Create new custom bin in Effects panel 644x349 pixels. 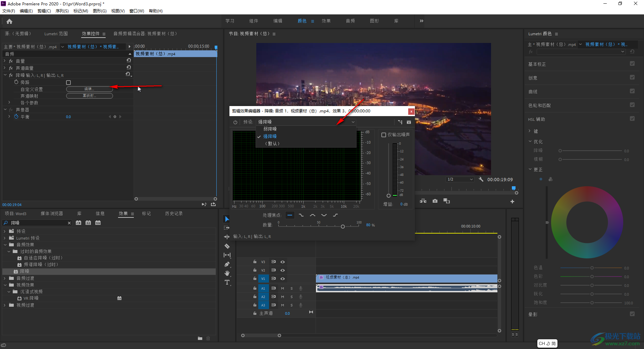pos(200,338)
